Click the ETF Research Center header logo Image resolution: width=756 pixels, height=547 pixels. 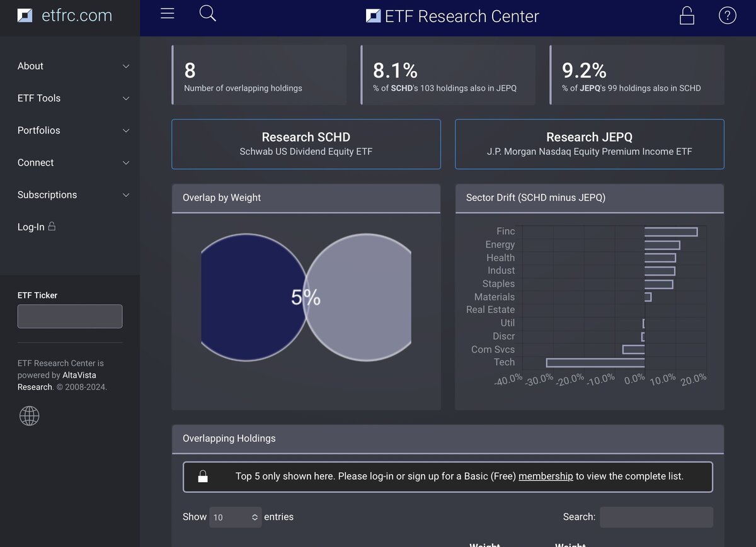click(452, 16)
